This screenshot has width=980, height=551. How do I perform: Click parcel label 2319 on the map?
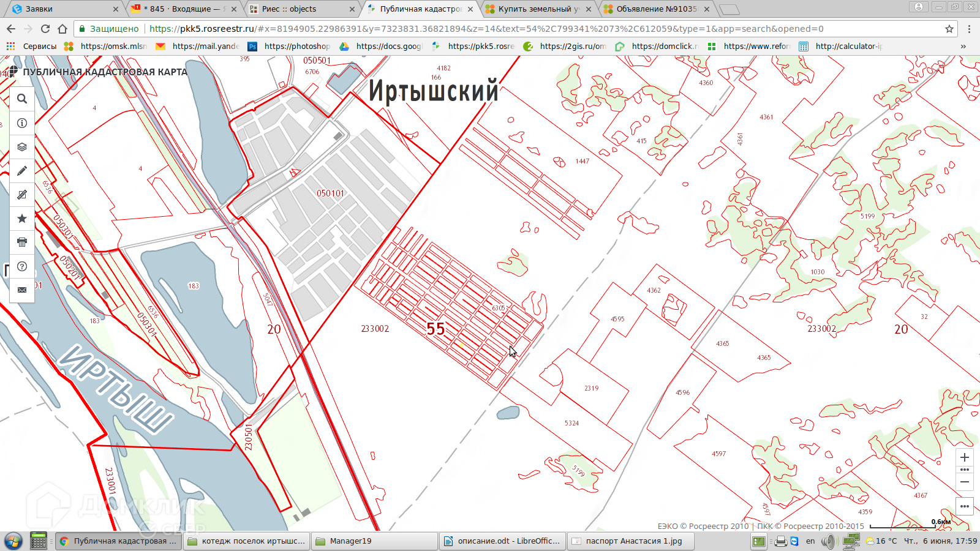coord(591,388)
